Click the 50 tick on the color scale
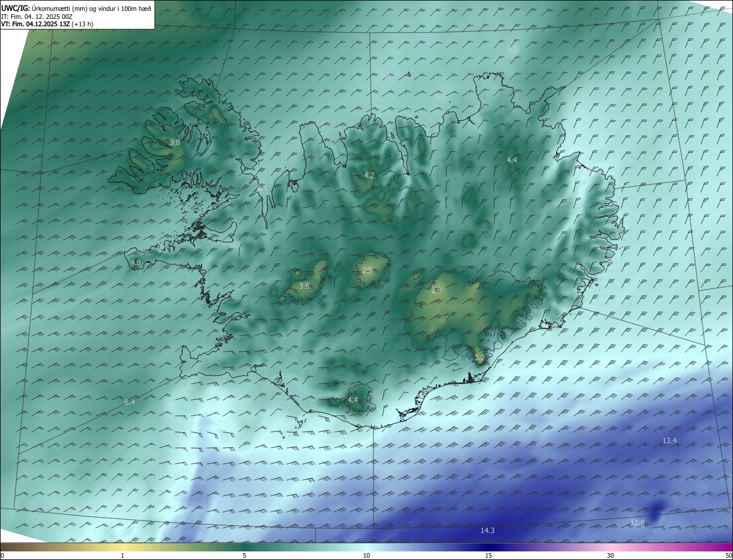 728,555
